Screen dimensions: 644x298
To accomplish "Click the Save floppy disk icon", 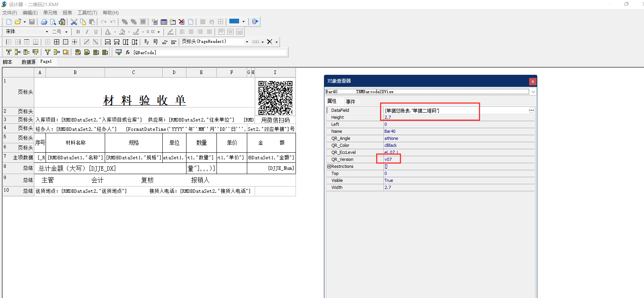I will click(x=32, y=22).
